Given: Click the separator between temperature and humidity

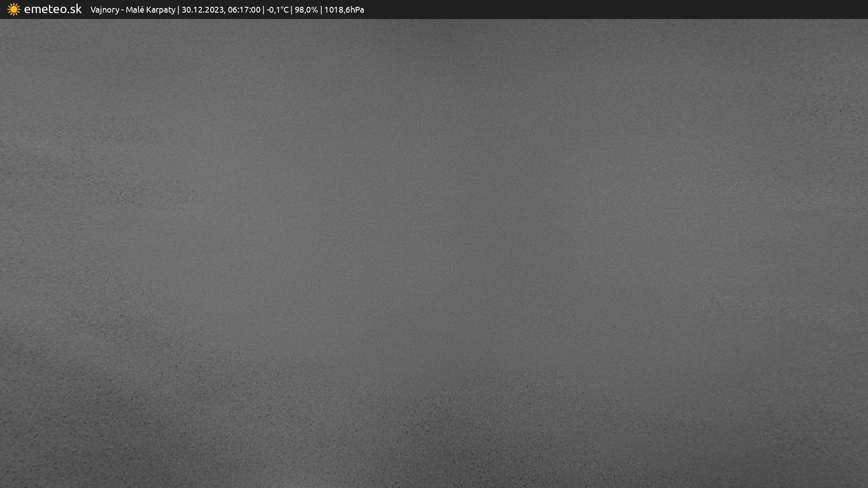Looking at the screenshot, I should (x=292, y=10).
